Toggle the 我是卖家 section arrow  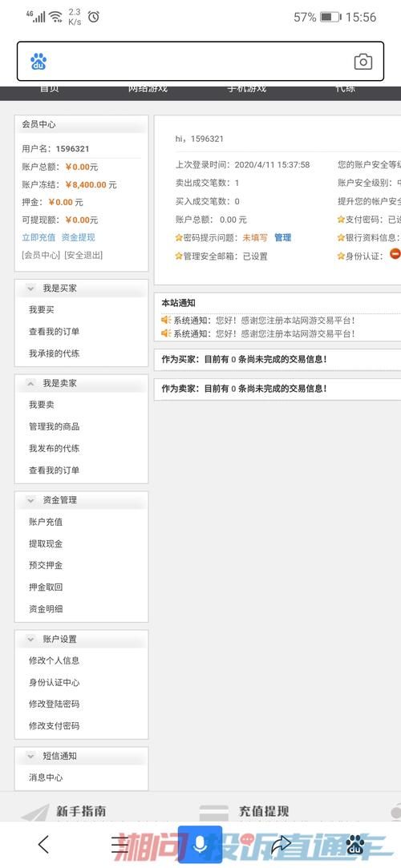[x=31, y=383]
